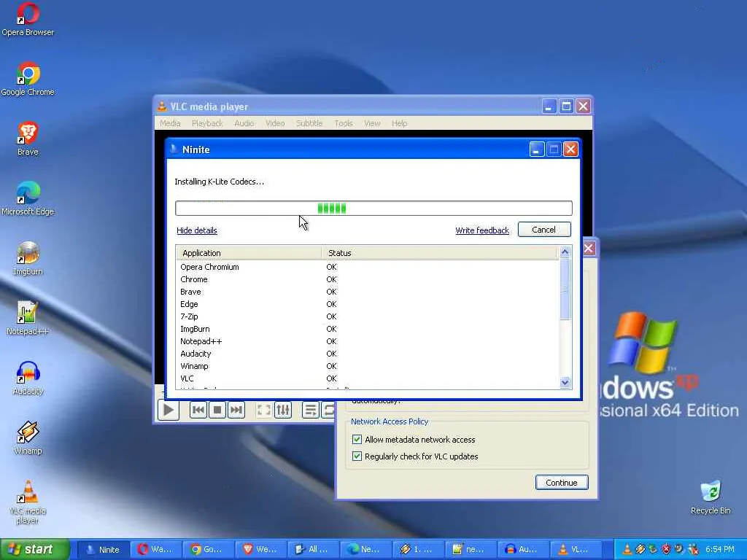Click the Hide details link

(x=197, y=230)
